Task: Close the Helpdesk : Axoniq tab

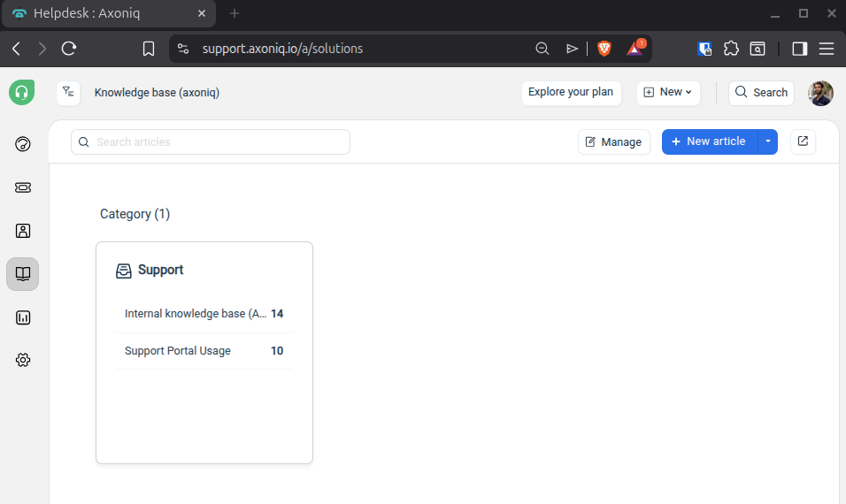Action: [x=201, y=13]
